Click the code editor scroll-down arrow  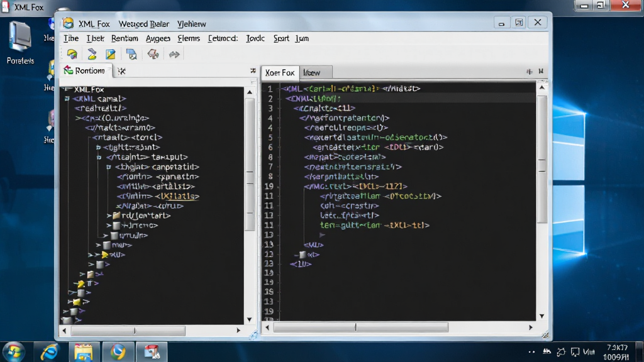tap(541, 316)
